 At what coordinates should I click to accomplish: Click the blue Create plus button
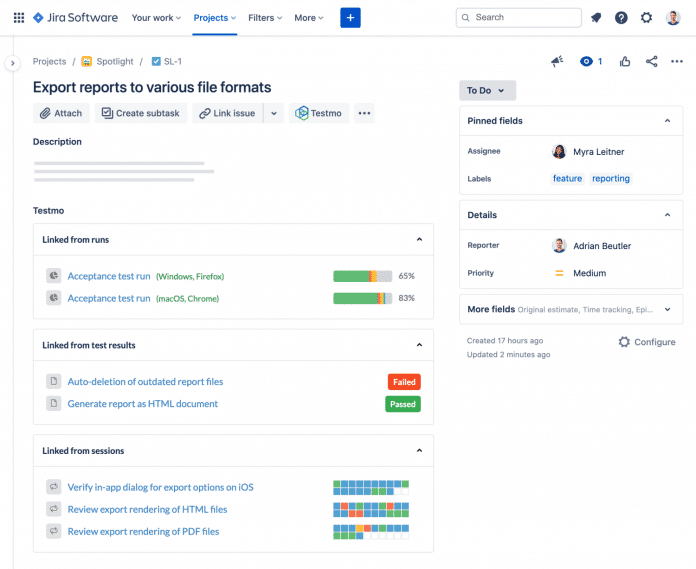coord(350,18)
